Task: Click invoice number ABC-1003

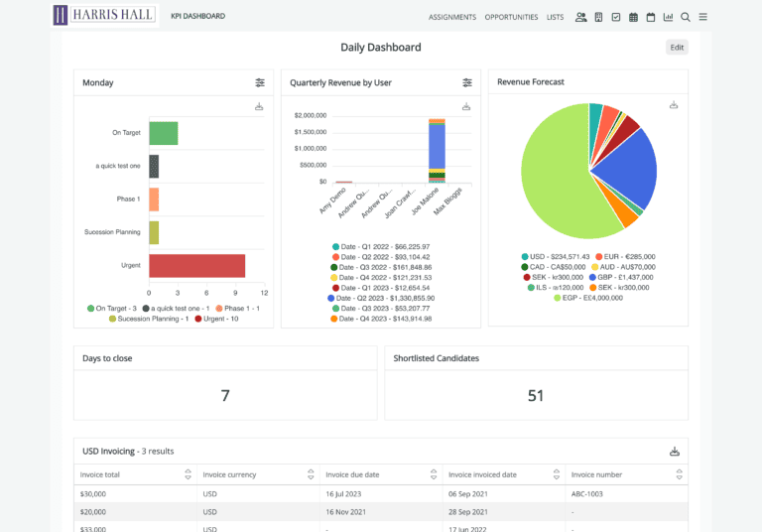Action: pos(587,494)
